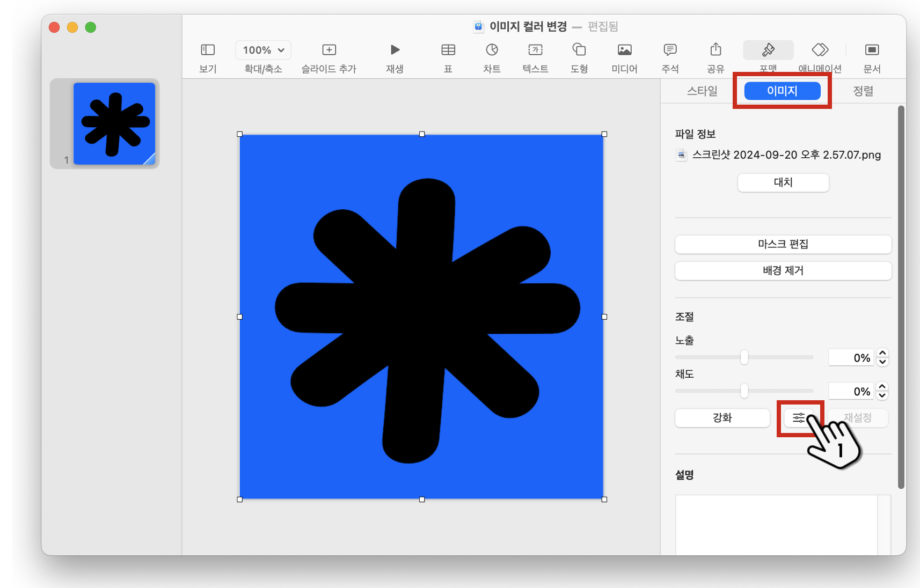Add a text box with 텍스트
This screenshot has width=920, height=588.
coord(535,50)
